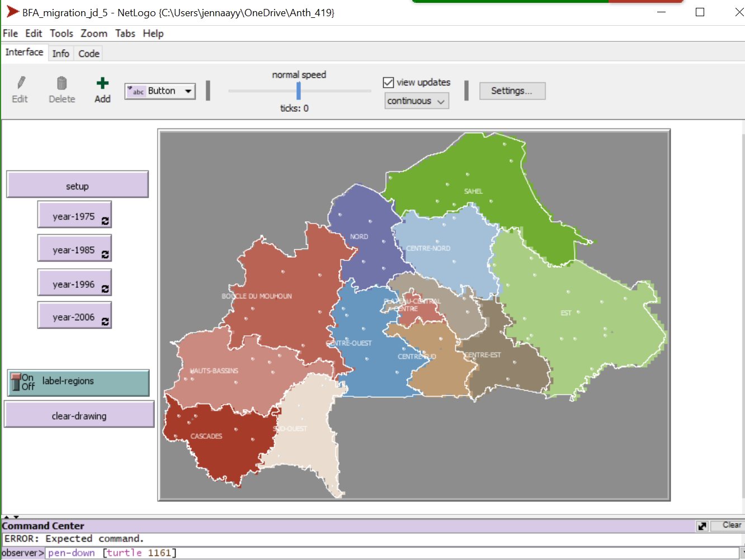Enlarge the Command Center with the arrows icon
The width and height of the screenshot is (745, 560).
pyautogui.click(x=702, y=525)
